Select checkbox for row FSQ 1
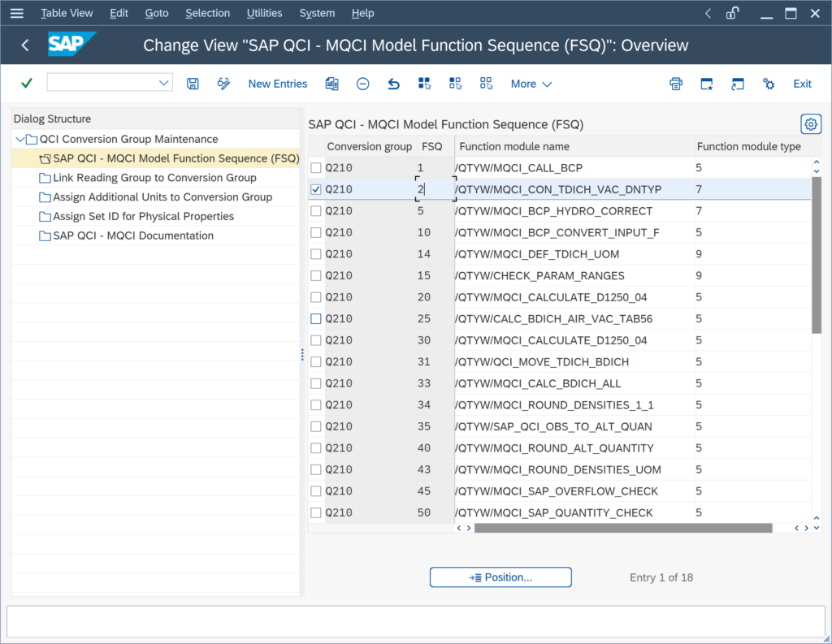Image resolution: width=832 pixels, height=644 pixels. [316, 168]
